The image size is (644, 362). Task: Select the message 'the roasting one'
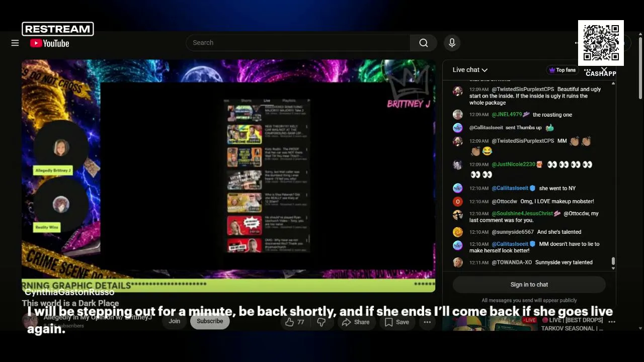tap(552, 115)
